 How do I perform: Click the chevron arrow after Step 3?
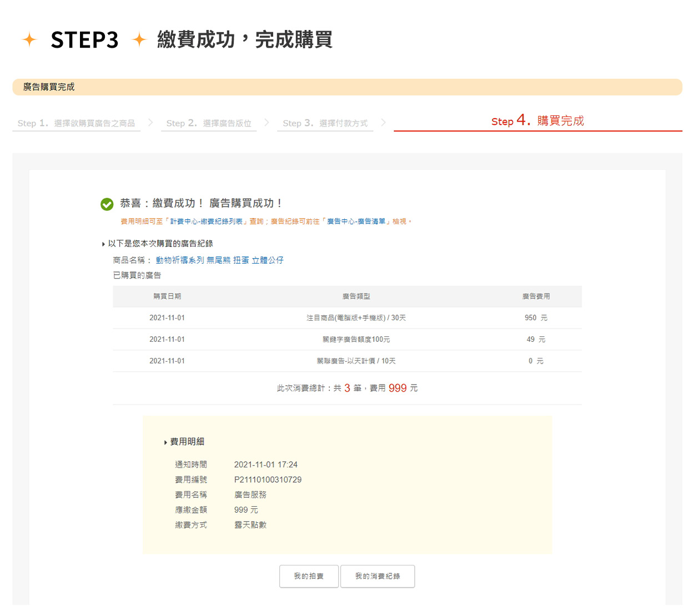pyautogui.click(x=383, y=122)
